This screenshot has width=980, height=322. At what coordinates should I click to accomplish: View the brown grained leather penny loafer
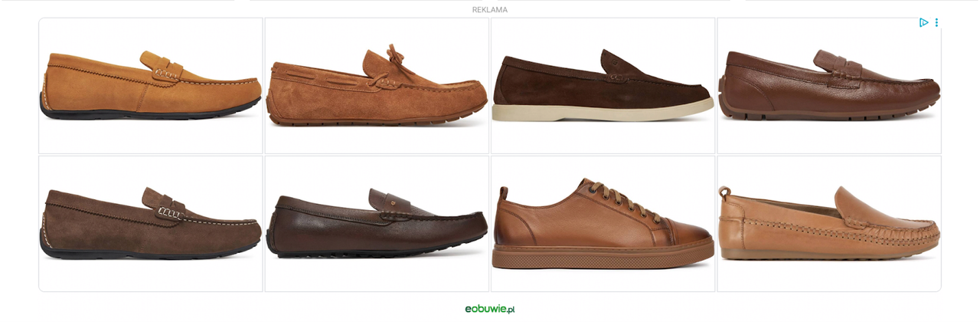point(829,86)
